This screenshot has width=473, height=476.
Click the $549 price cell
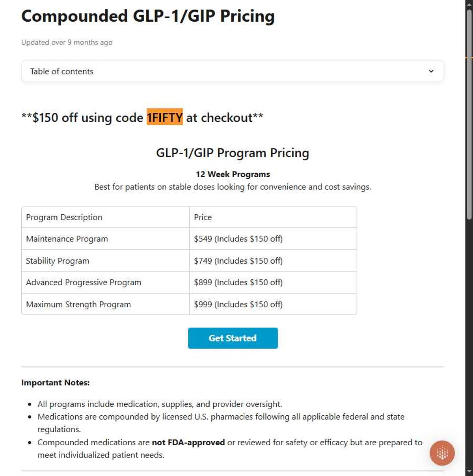tap(273, 239)
